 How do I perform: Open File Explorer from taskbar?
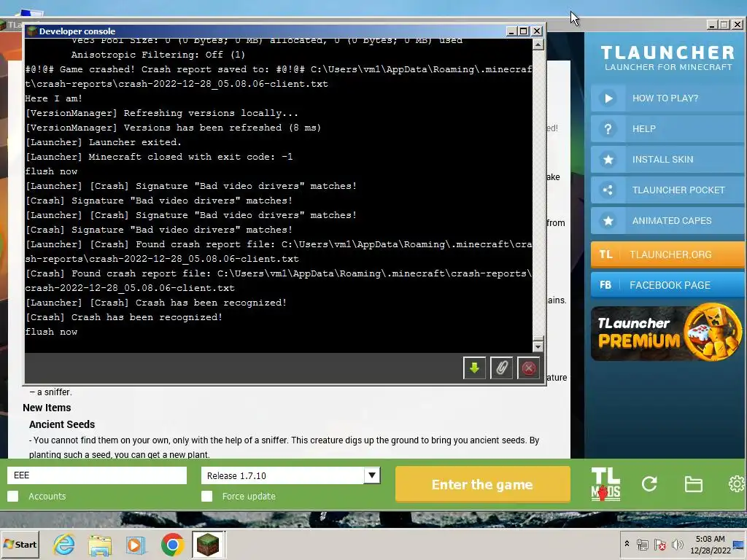point(99,545)
